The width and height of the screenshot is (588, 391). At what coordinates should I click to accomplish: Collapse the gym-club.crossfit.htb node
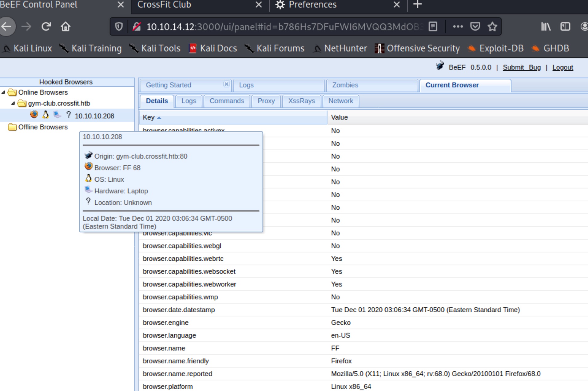(13, 103)
